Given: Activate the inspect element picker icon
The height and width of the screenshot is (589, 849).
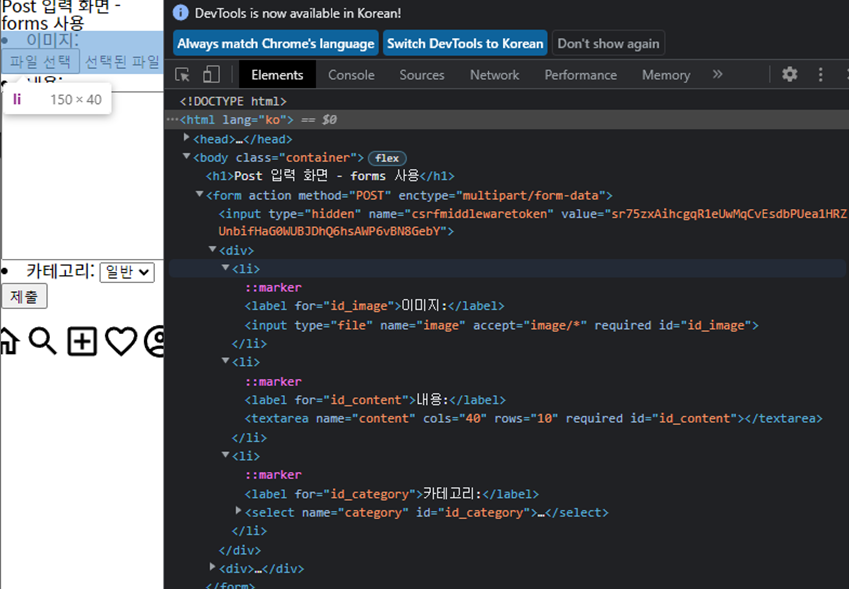Looking at the screenshot, I should point(182,74).
